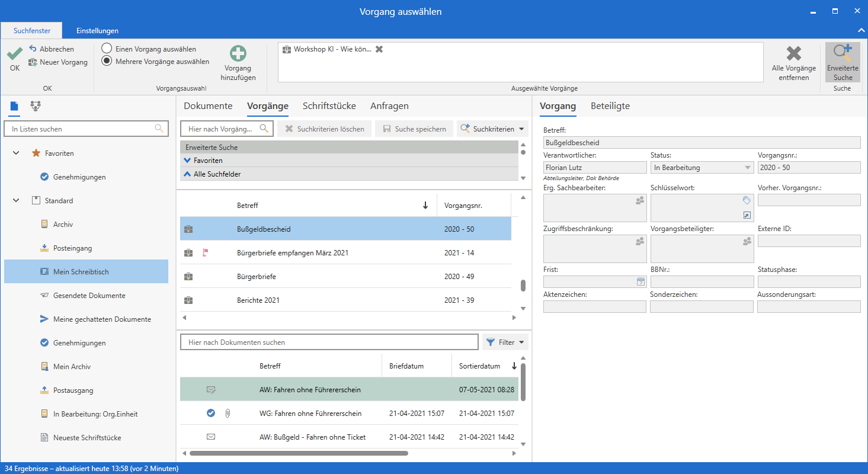This screenshot has width=868, height=474.
Task: Click the green OK checkmark icon
Action: click(14, 54)
